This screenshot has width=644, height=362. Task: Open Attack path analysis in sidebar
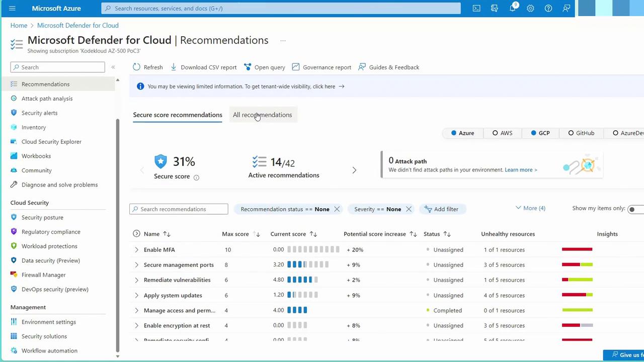(x=47, y=99)
